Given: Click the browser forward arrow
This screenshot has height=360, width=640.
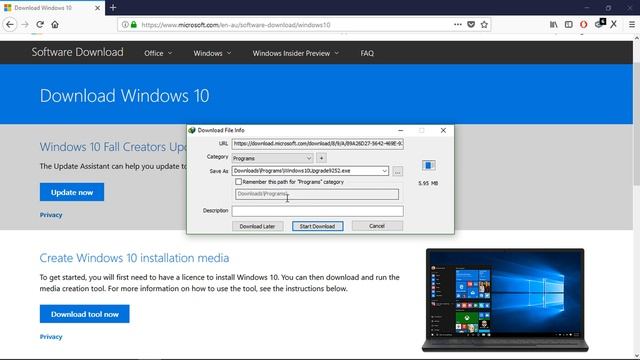Looking at the screenshot, I should 25,24.
